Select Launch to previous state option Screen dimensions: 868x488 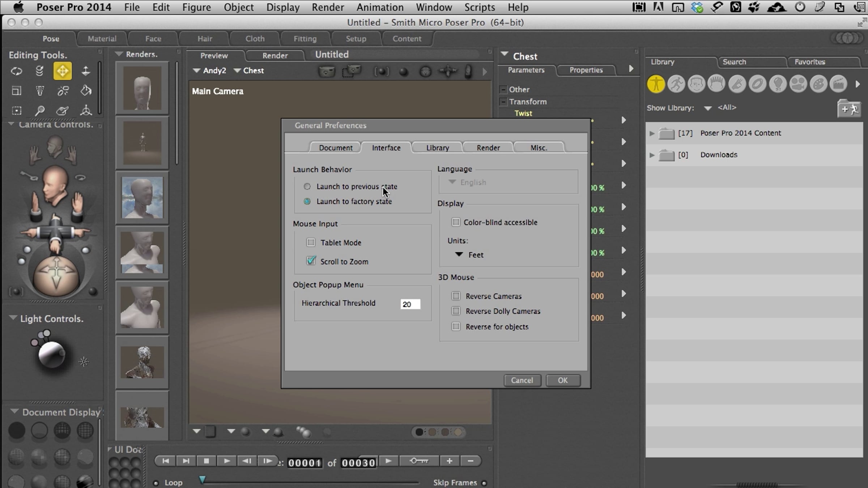point(307,187)
